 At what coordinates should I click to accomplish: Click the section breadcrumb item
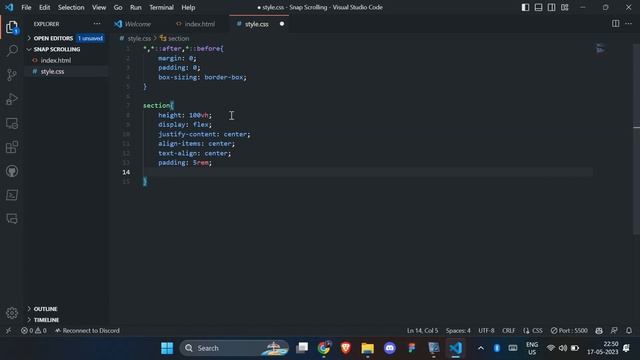tap(178, 38)
